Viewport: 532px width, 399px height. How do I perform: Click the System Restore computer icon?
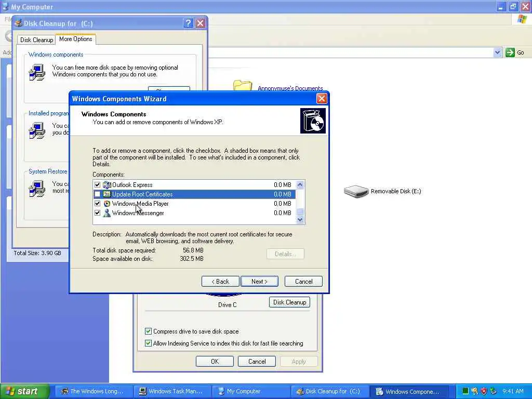(x=37, y=189)
